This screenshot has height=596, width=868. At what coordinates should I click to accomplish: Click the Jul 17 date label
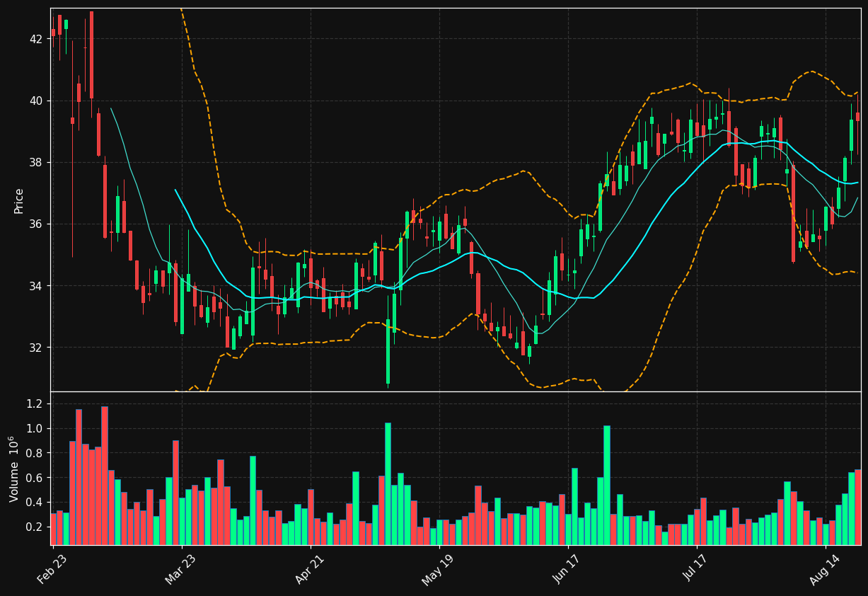coord(698,568)
